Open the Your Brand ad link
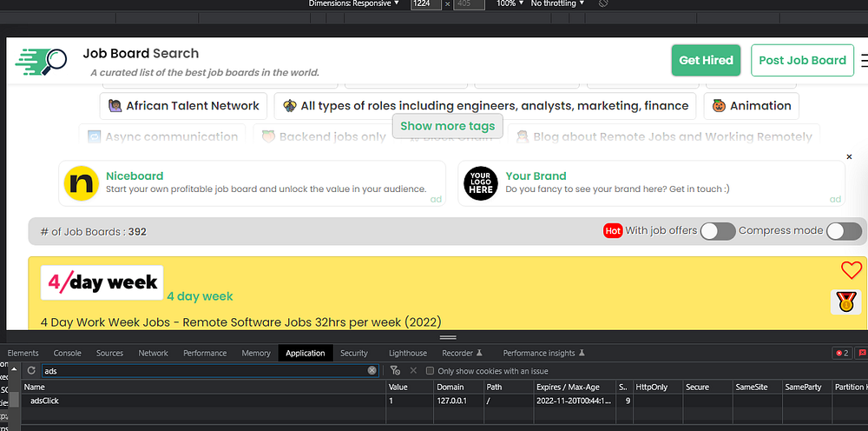The height and width of the screenshot is (431, 868). tap(536, 176)
